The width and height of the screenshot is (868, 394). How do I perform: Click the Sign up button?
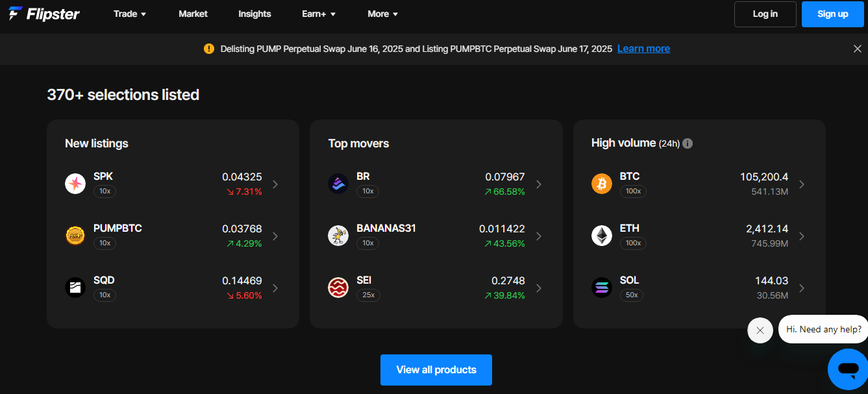pos(833,14)
